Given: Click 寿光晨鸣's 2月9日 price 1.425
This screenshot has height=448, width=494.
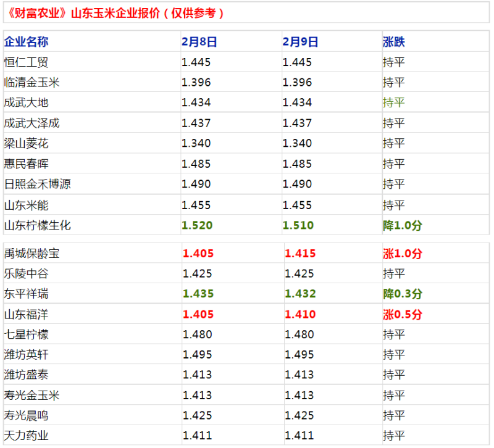Looking at the screenshot, I should (299, 415).
